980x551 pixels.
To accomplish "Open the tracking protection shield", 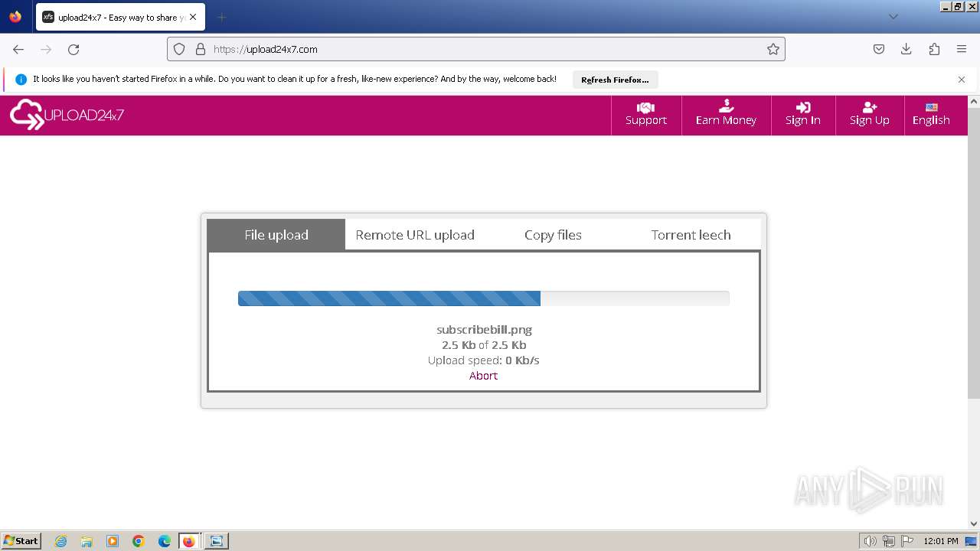I will [179, 49].
